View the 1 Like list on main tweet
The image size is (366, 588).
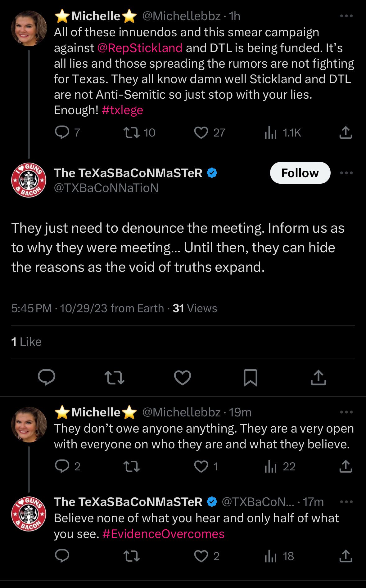click(26, 342)
